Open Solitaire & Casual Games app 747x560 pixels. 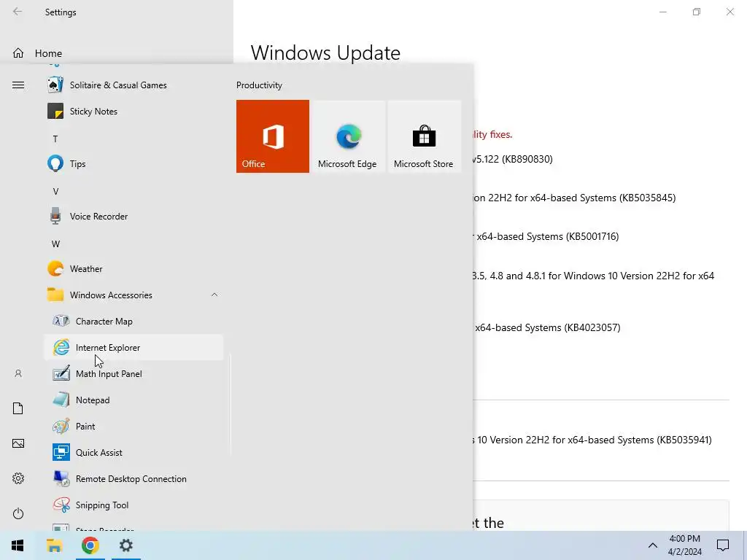pos(133,85)
